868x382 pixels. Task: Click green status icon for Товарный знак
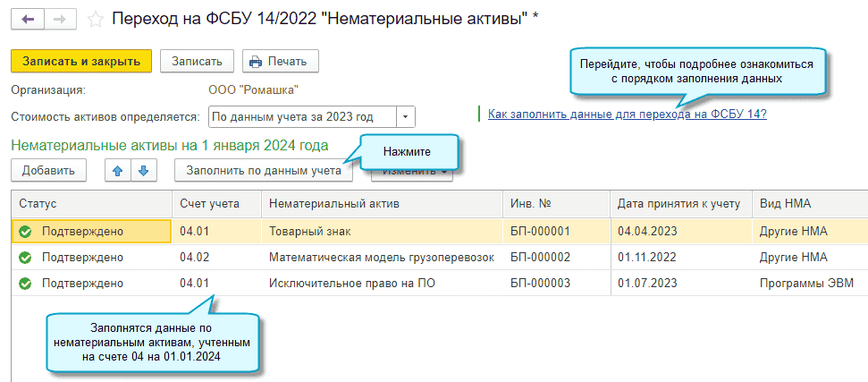(x=25, y=232)
